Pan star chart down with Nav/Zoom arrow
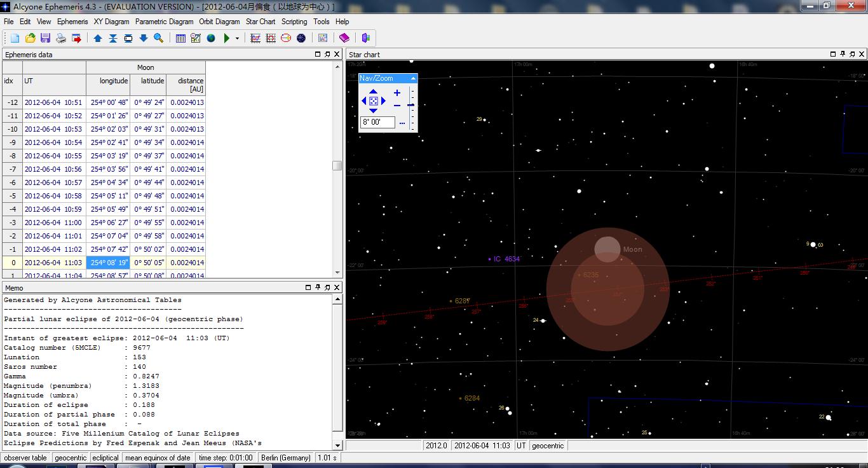Image resolution: width=868 pixels, height=468 pixels. click(373, 111)
